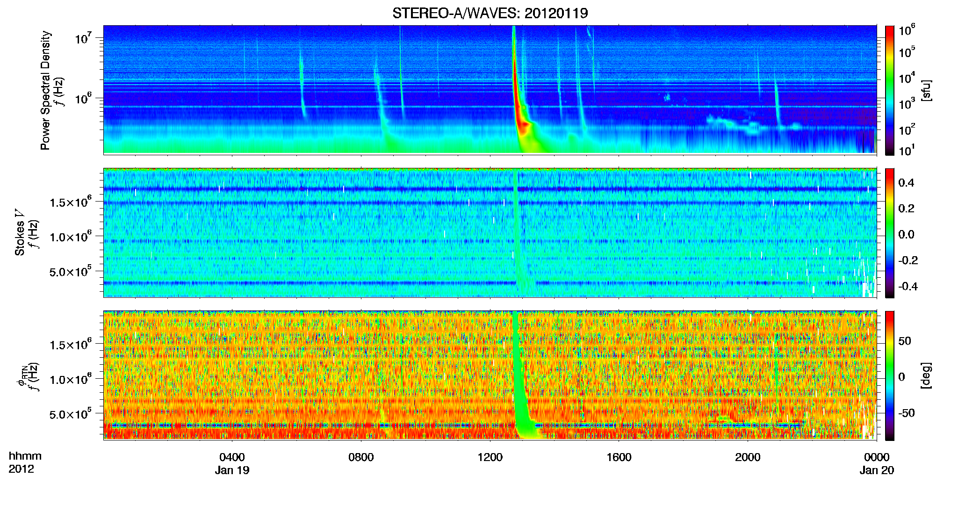Click the "50" label on the degrees color bar
The height and width of the screenshot is (505, 980).
click(x=904, y=340)
